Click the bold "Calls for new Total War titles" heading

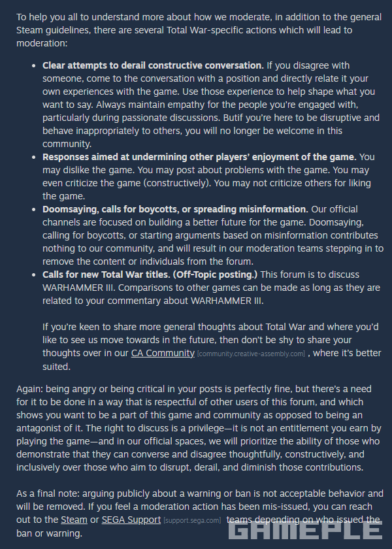point(150,274)
